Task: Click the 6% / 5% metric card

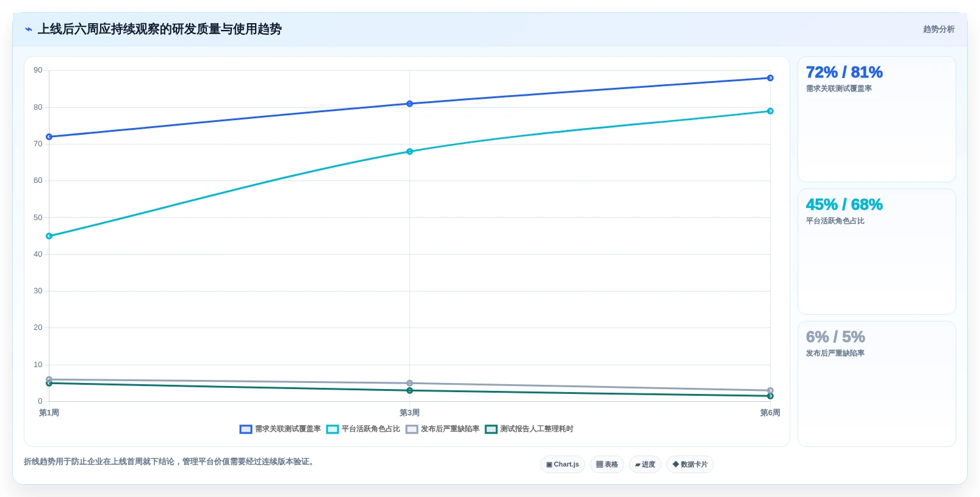Action: pyautogui.click(x=877, y=384)
